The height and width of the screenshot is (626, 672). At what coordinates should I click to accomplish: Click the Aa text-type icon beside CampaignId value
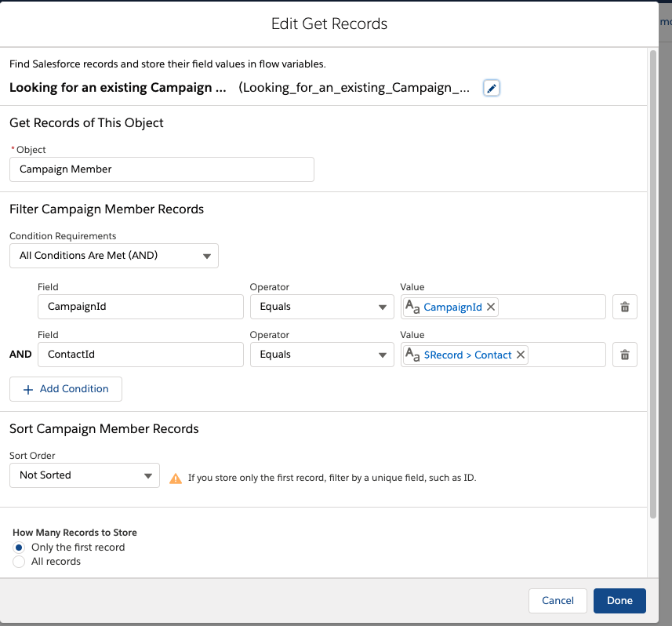pos(412,307)
